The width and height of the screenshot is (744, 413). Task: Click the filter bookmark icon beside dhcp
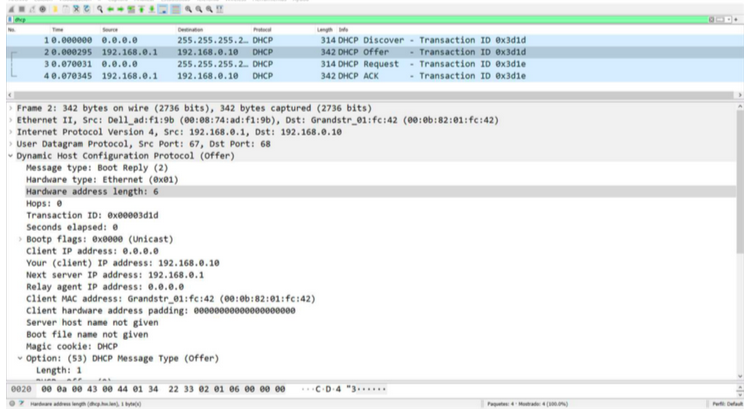click(10, 19)
